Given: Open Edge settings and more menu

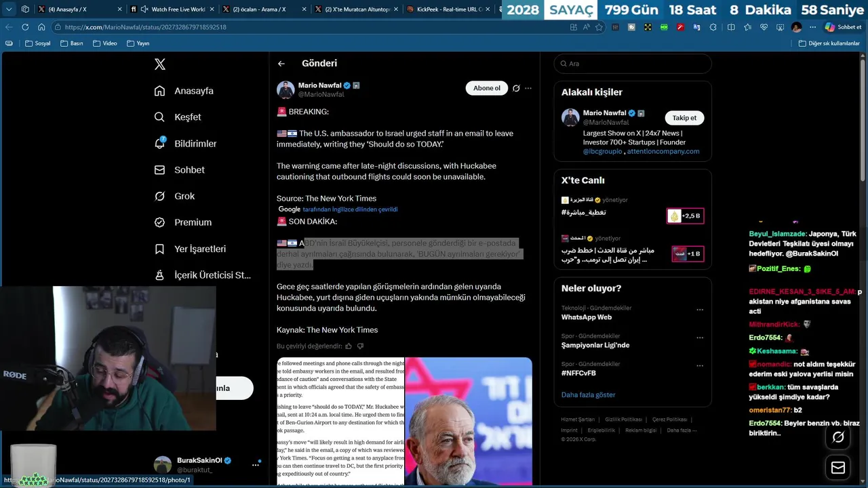Looking at the screenshot, I should (x=812, y=27).
